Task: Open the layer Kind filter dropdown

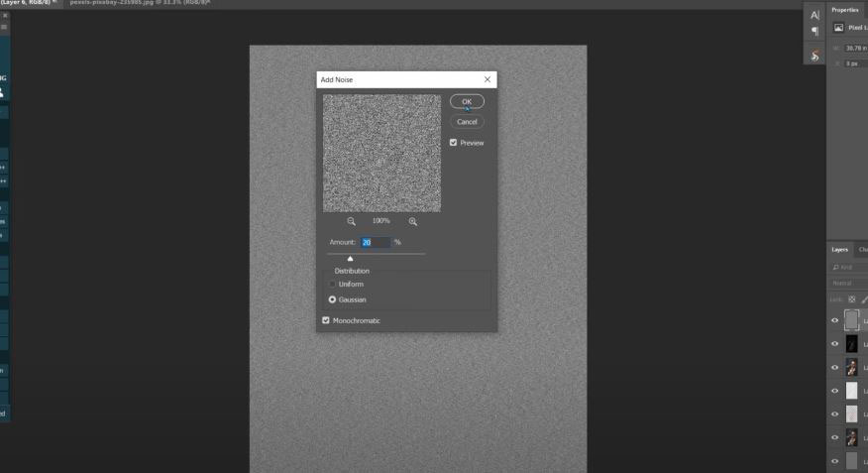Action: pos(848,267)
